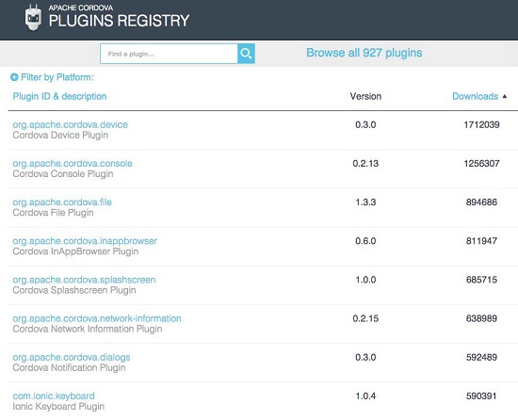Open org.apache.cordova.splashscreen plugin
518x420 pixels.
point(84,280)
